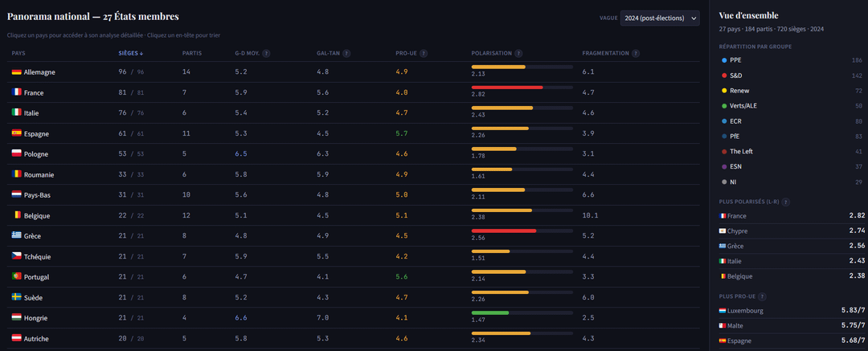868x351 pixels.
Task: Sort table by SIÈGES column header
Action: click(x=130, y=54)
